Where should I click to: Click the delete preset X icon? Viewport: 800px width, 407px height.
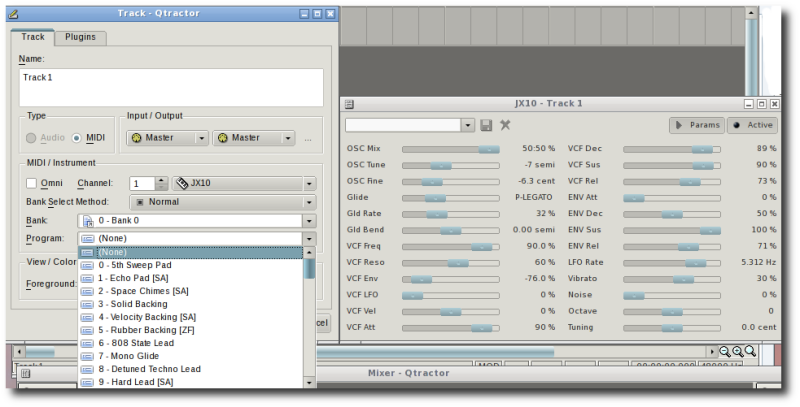[505, 125]
